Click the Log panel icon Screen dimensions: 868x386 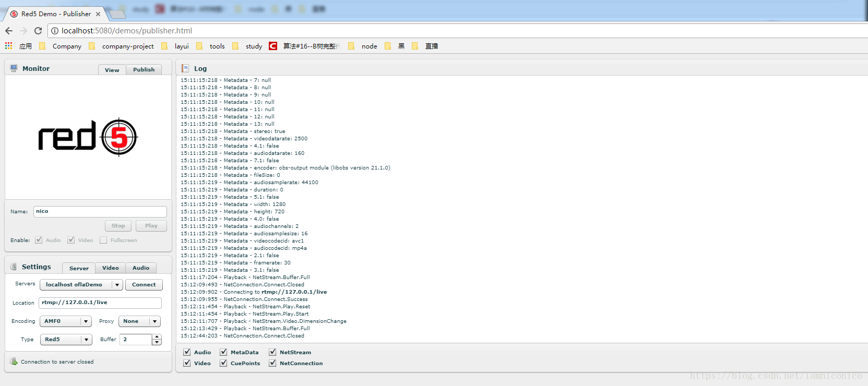coord(185,68)
